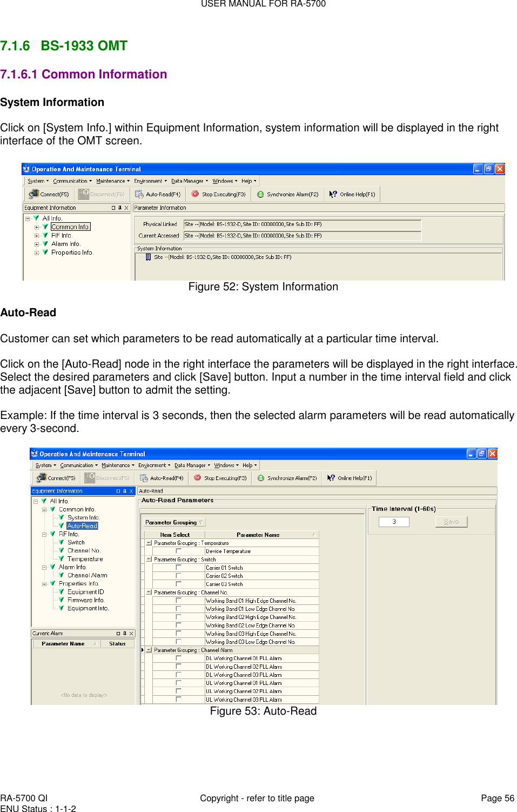Pin the Equipment Information panel in Figure 53
The image size is (517, 812).
click(x=125, y=491)
